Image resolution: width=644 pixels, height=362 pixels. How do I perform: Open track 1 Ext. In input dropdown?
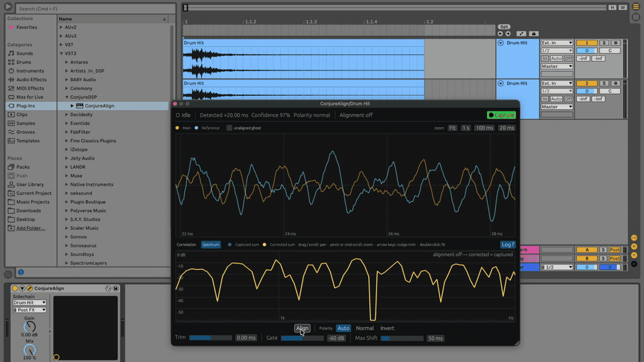[x=557, y=43]
